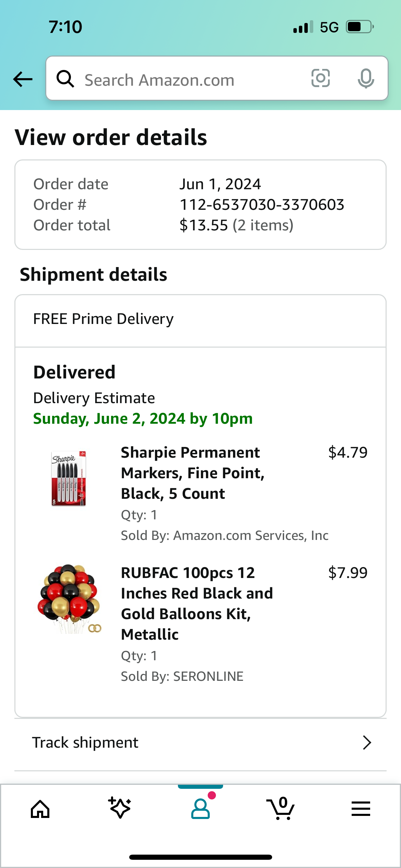The image size is (401, 868).
Task: Tap the order number 112-6537030-3370603
Action: [x=263, y=204]
